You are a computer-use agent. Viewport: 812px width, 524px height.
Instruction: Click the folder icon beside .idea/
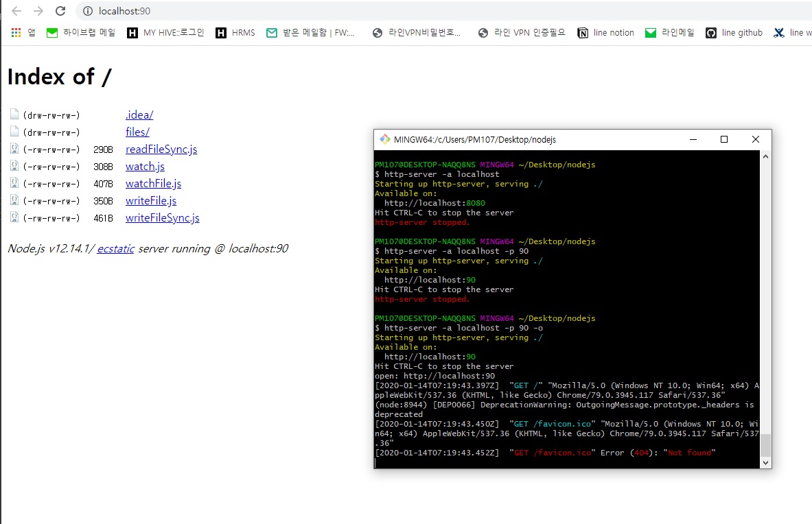14,115
